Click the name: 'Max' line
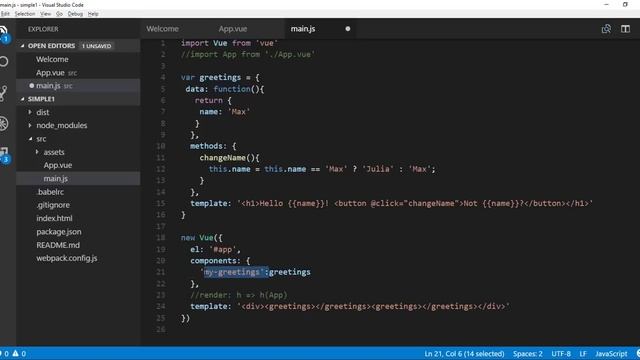This screenshot has height=360, width=640. click(x=224, y=111)
